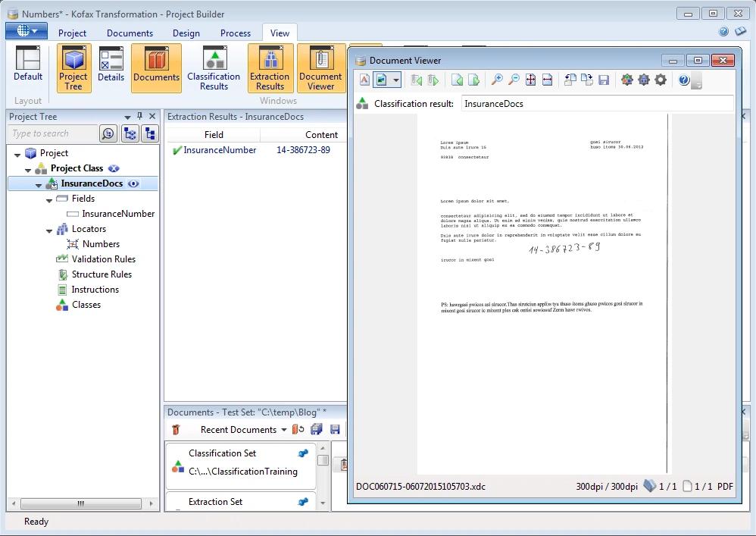
Task: Click the Classification Results ribbon button
Action: 214,68
